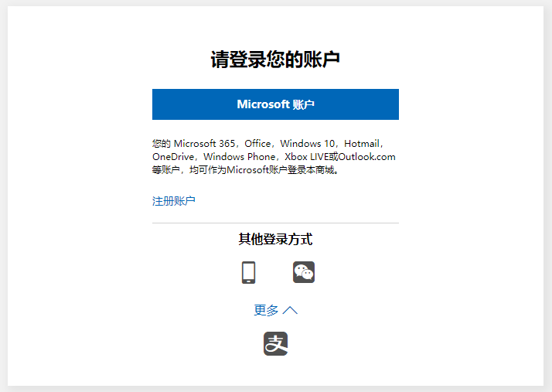Click the 请登录您的账户 page heading
Screen dimensions: 552x392
[275, 60]
